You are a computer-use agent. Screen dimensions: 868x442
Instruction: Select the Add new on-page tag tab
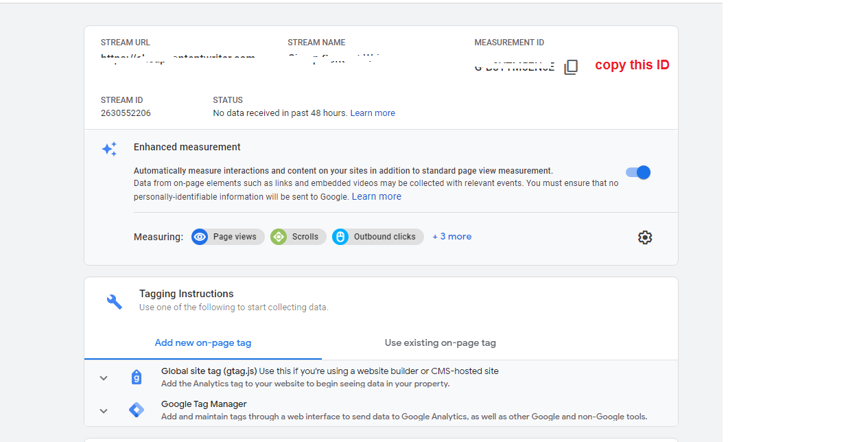pos(203,342)
